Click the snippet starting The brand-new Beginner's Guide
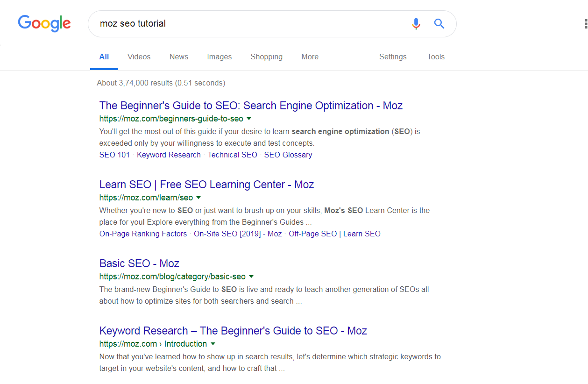The image size is (588, 384). point(264,295)
